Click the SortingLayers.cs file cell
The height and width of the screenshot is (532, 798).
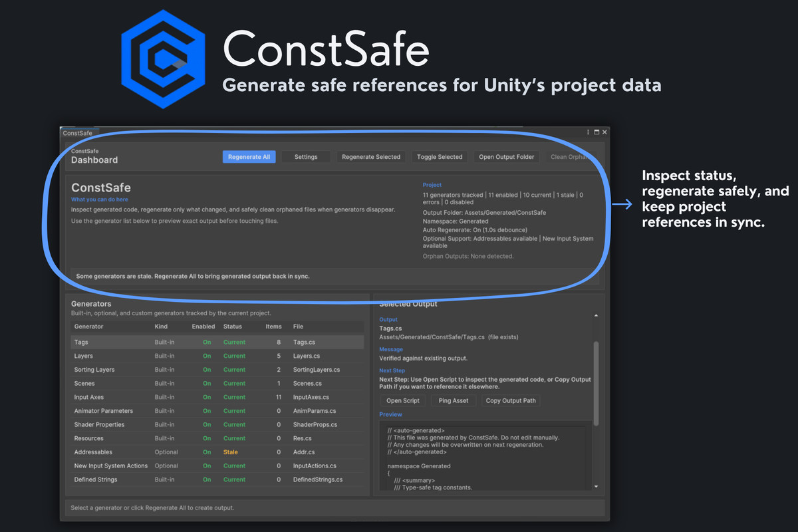[317, 370]
